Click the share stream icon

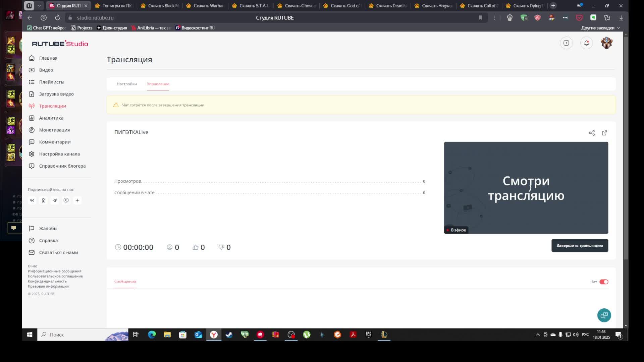click(592, 133)
